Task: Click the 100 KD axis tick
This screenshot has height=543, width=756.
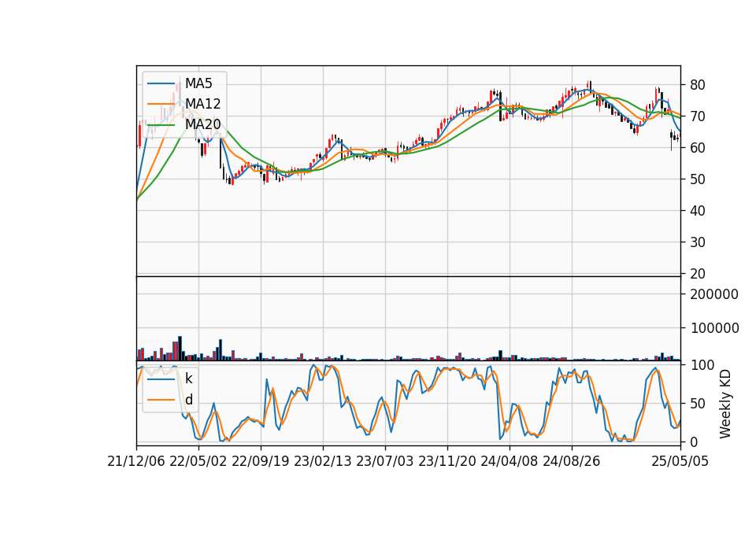Action: [702, 364]
